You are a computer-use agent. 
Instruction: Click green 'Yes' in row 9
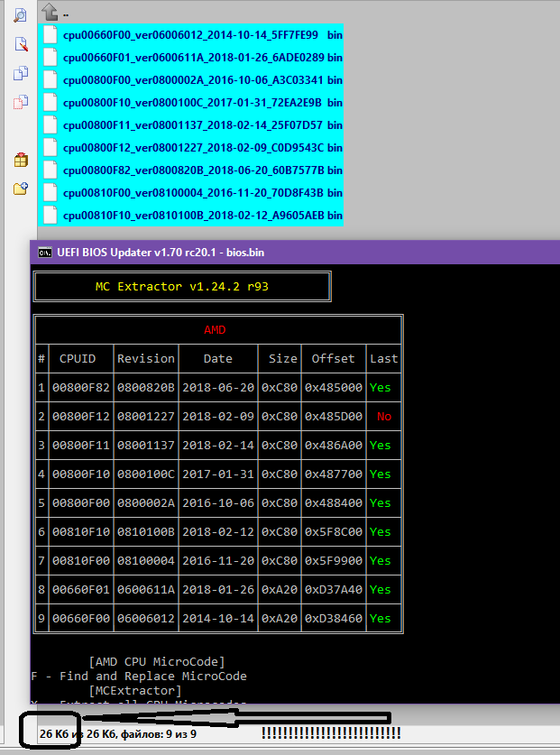coord(381,619)
